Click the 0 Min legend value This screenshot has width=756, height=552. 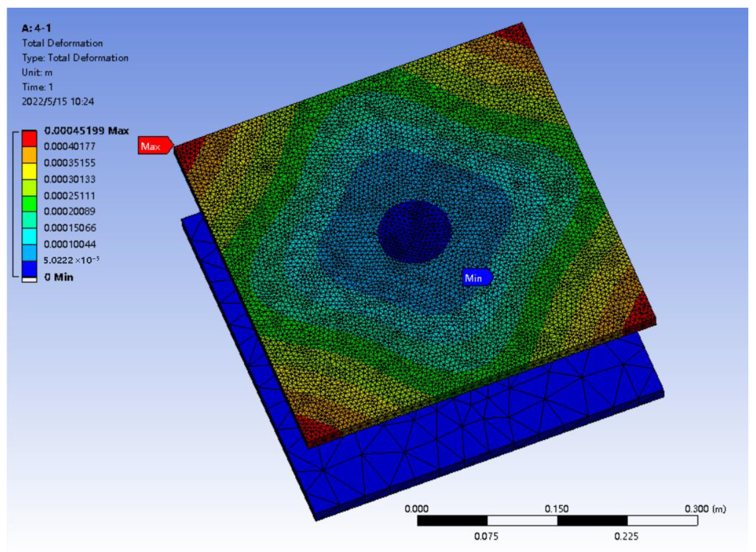coord(59,277)
